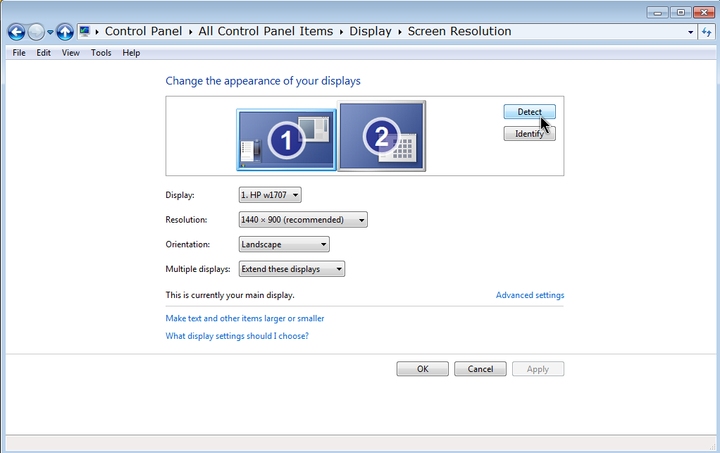Go back with the Back arrow

(17, 32)
